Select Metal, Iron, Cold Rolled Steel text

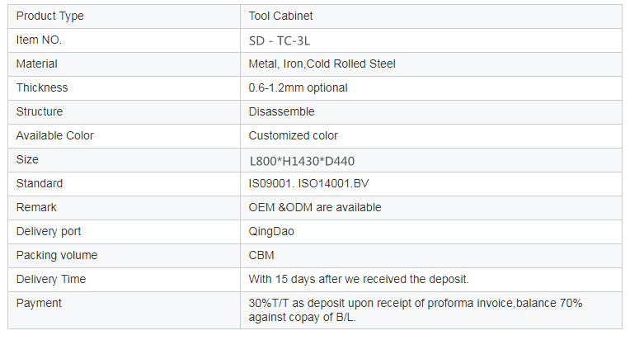(322, 64)
